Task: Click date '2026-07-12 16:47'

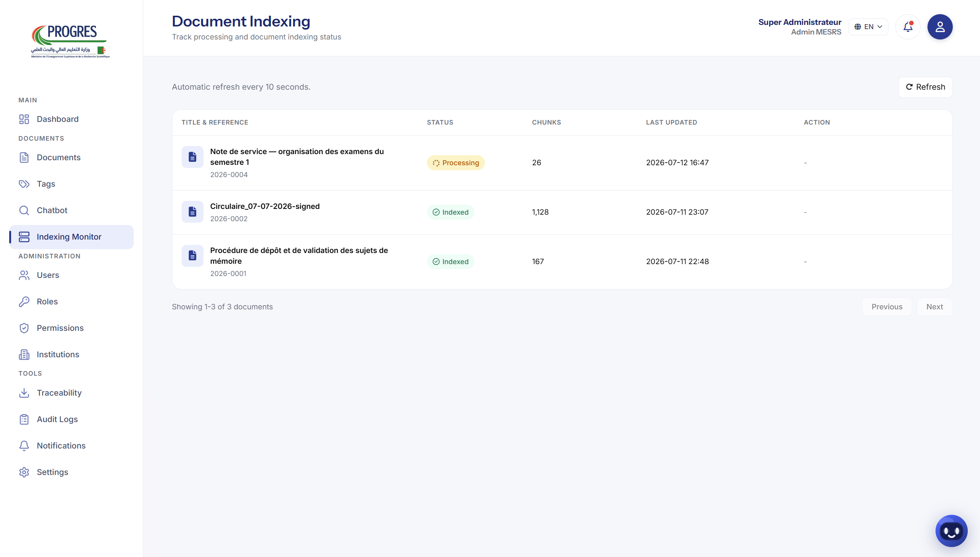Action: [677, 163]
